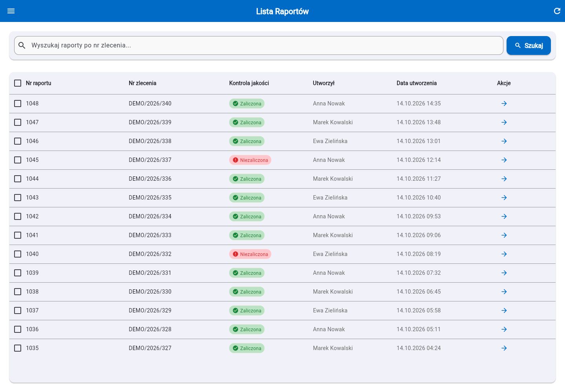Open report 1048 via arrow icon
The width and height of the screenshot is (565, 392).
pos(504,103)
